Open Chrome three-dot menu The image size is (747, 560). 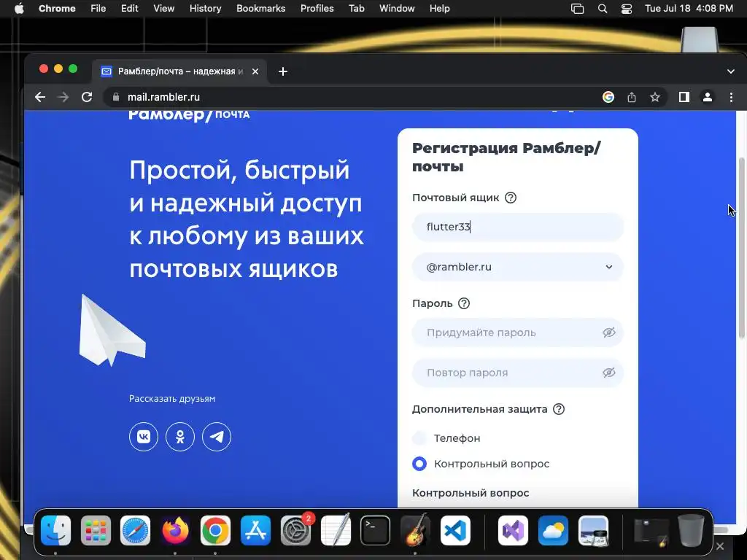731,97
